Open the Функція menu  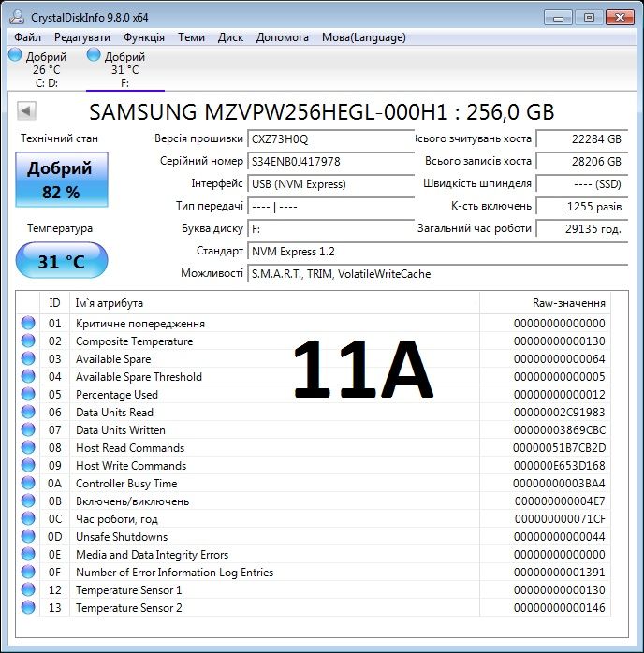click(144, 37)
